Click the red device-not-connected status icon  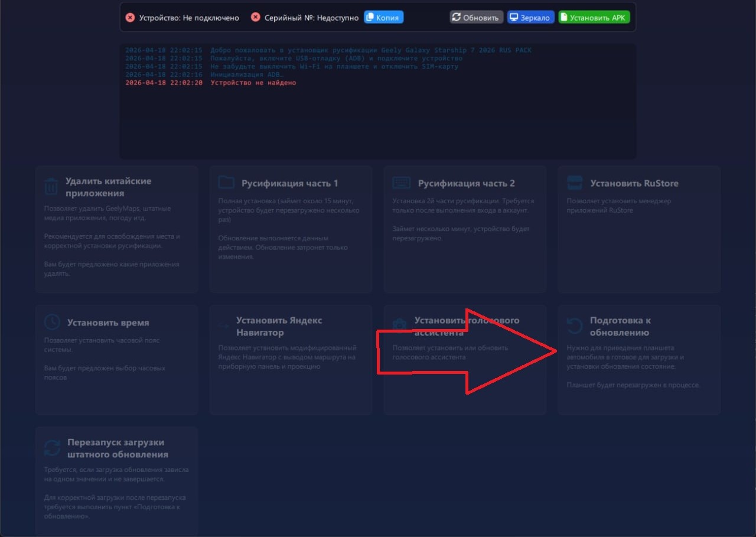(130, 18)
